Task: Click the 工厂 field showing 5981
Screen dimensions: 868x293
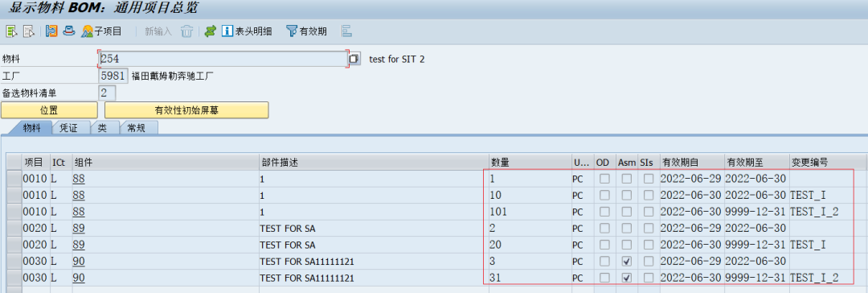Action: coord(113,76)
